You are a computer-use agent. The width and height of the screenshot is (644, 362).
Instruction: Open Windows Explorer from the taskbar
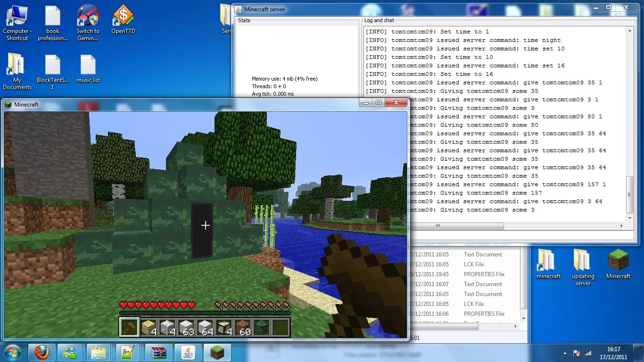[x=99, y=352]
